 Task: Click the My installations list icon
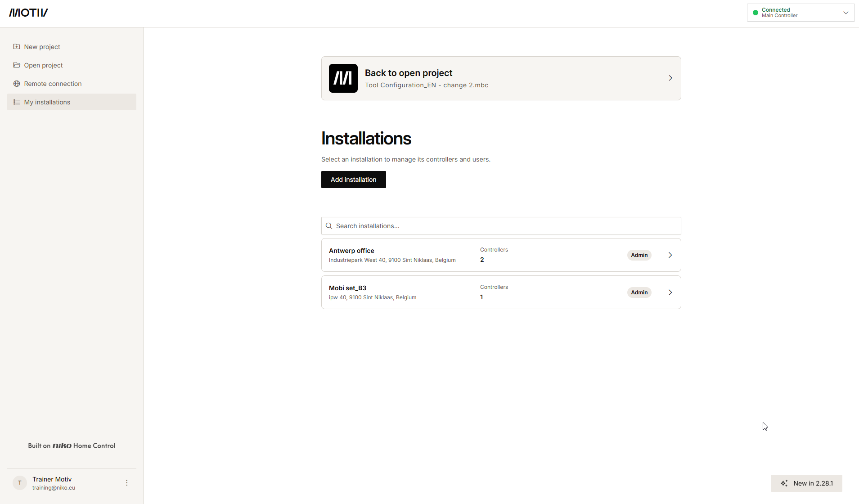coord(17,102)
